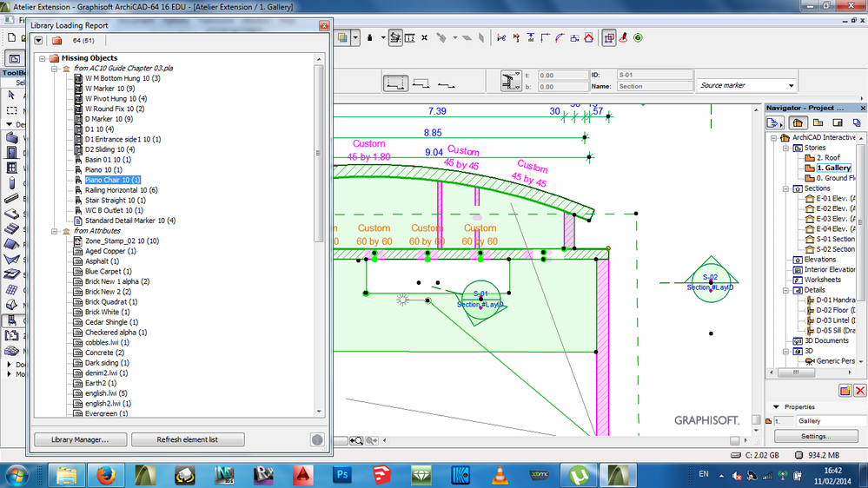Select the Marquee tool in Toolbox
Image resolution: width=868 pixels, height=488 pixels.
11,110
